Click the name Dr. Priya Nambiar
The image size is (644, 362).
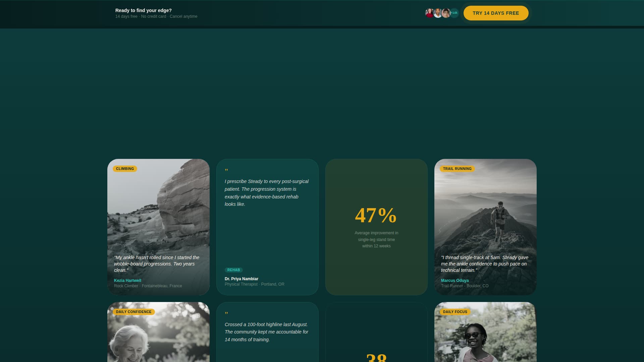tap(241, 279)
